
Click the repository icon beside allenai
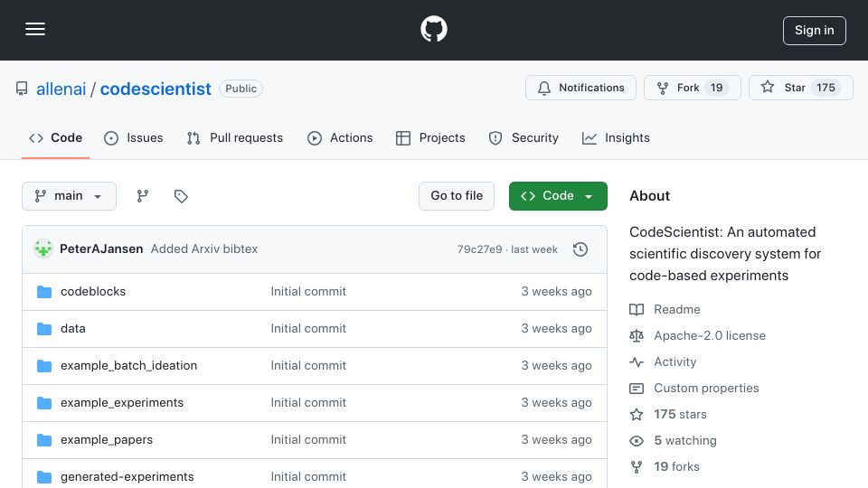tap(22, 89)
